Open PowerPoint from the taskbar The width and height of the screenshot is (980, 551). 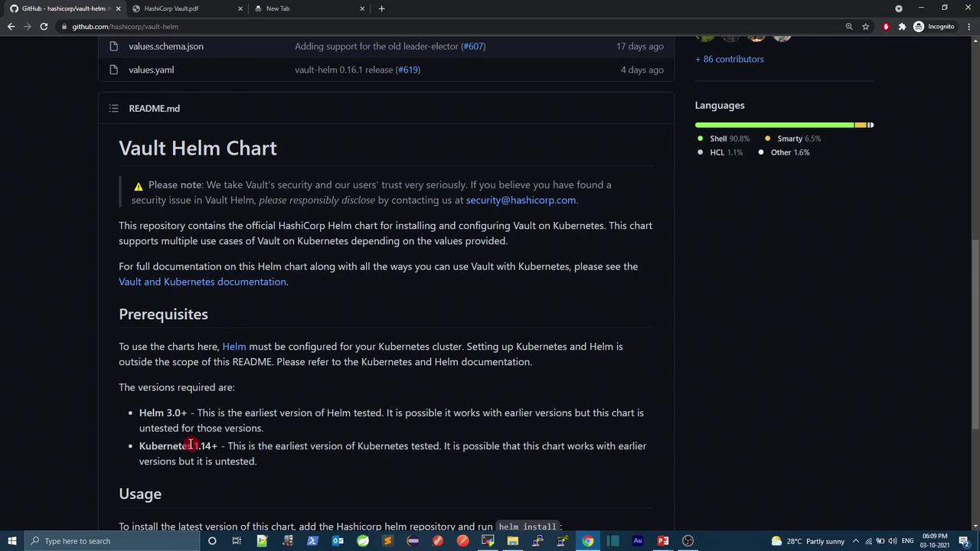(663, 541)
